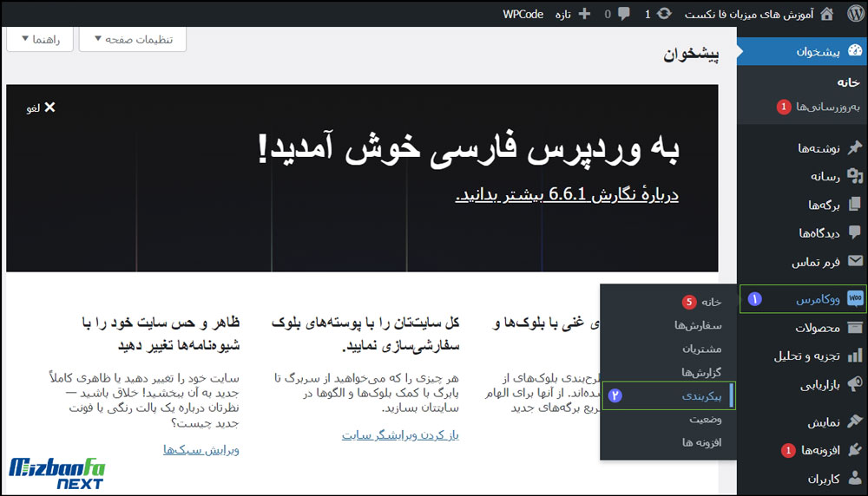The image size is (868, 496).
Task: Click the WordPress logo in the admin bar
Action: [x=855, y=14]
